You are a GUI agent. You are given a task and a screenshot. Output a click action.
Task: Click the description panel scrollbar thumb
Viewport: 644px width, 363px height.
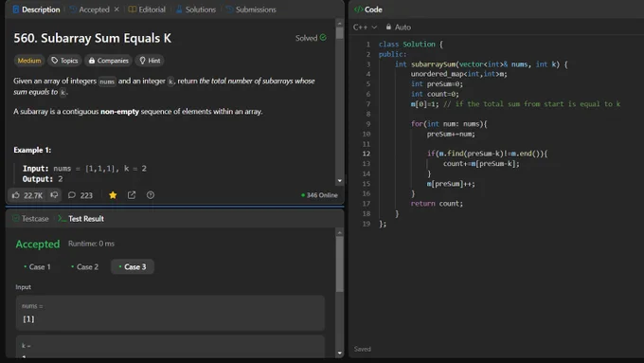click(x=340, y=32)
